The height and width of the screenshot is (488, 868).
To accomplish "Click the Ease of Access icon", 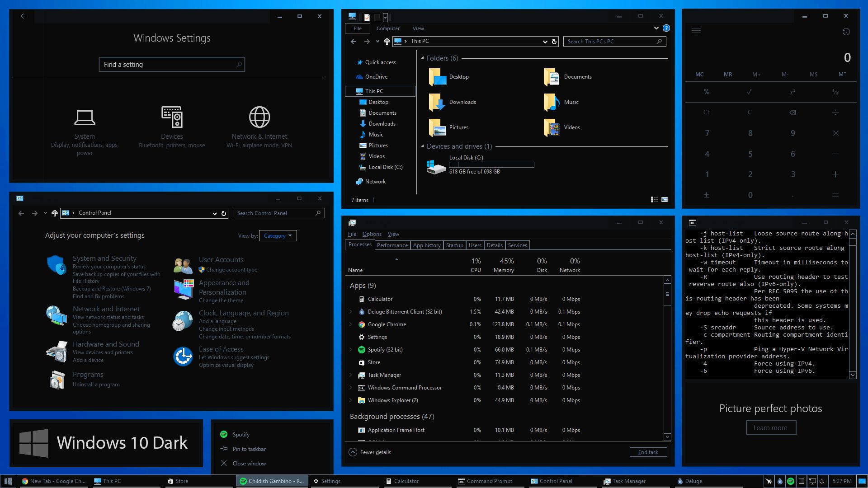I will coord(183,357).
